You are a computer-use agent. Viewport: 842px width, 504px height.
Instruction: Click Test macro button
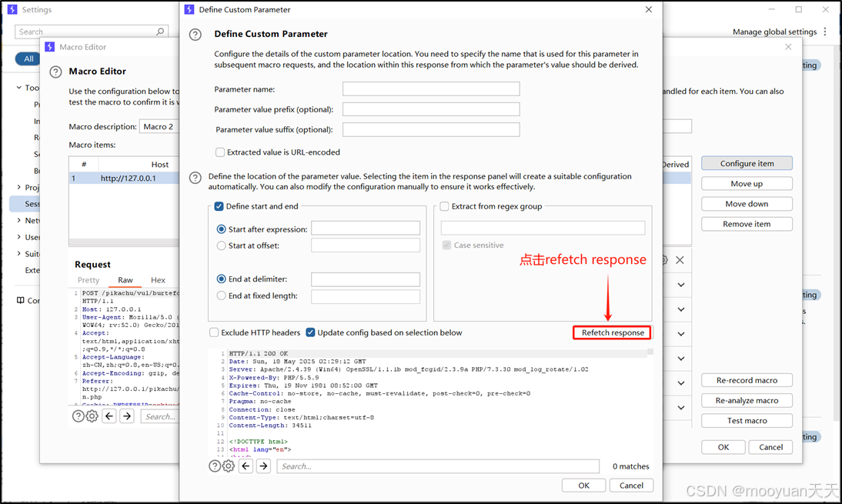[747, 421]
